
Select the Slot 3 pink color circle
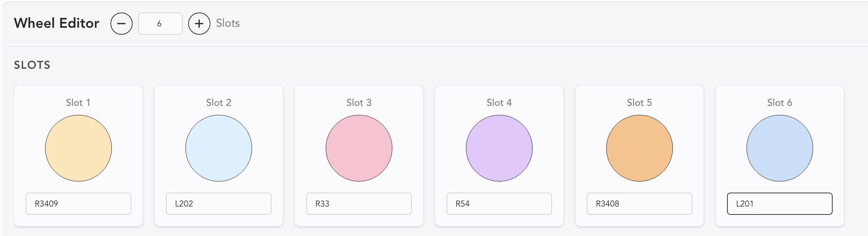[359, 148]
